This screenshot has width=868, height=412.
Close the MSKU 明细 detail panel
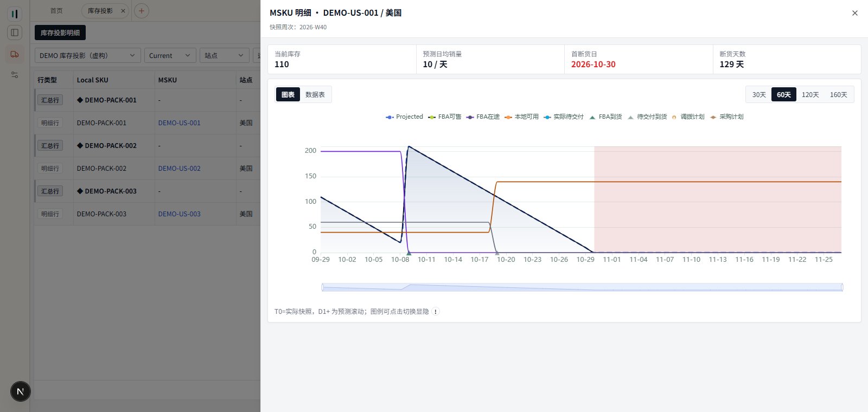coord(855,13)
